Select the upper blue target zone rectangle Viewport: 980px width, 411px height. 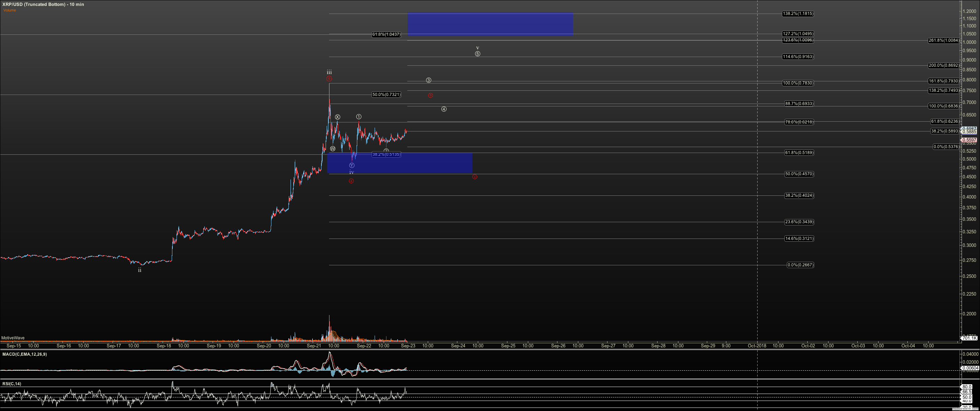[490, 24]
